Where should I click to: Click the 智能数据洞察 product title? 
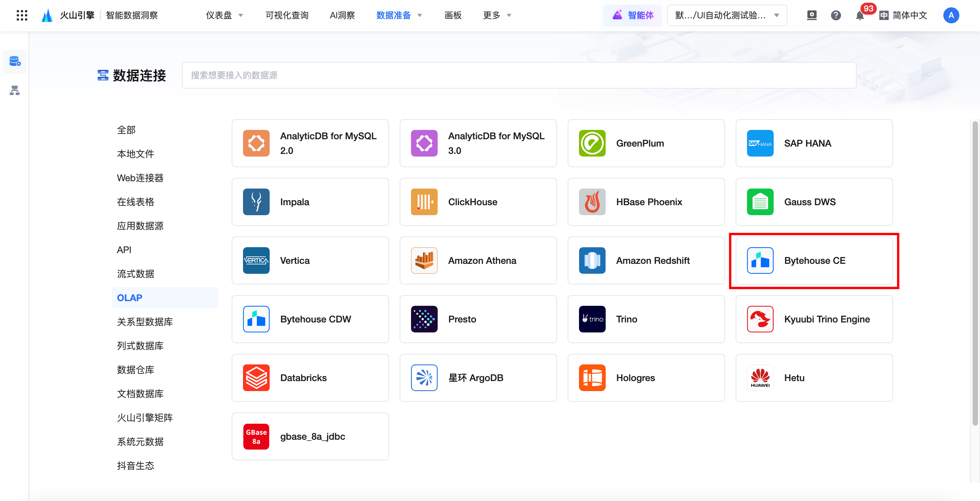click(132, 15)
